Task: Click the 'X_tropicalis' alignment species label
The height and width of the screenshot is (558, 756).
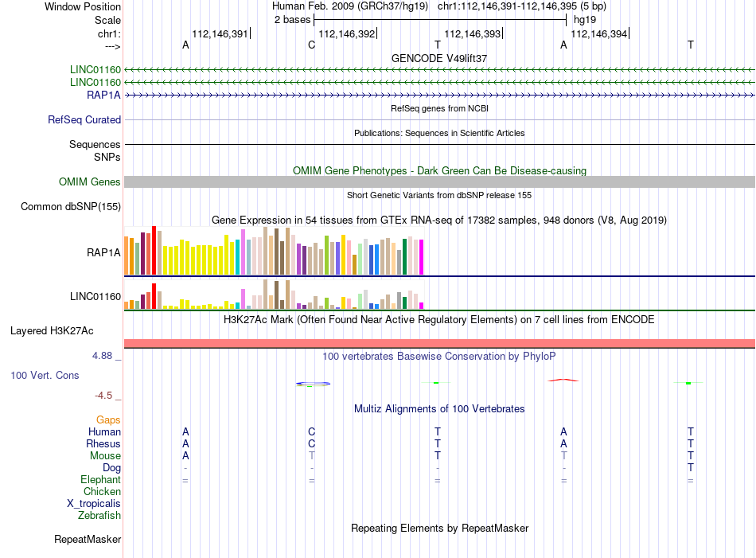Action: coord(94,504)
